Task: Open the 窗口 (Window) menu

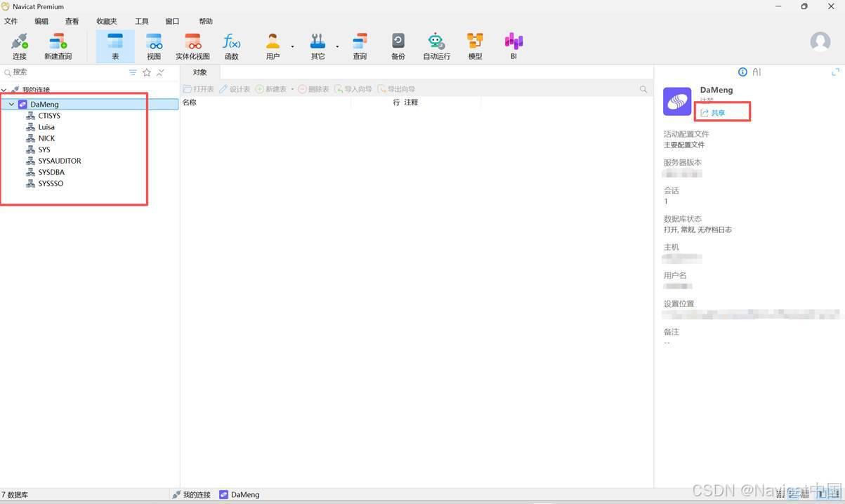Action: 172,22
